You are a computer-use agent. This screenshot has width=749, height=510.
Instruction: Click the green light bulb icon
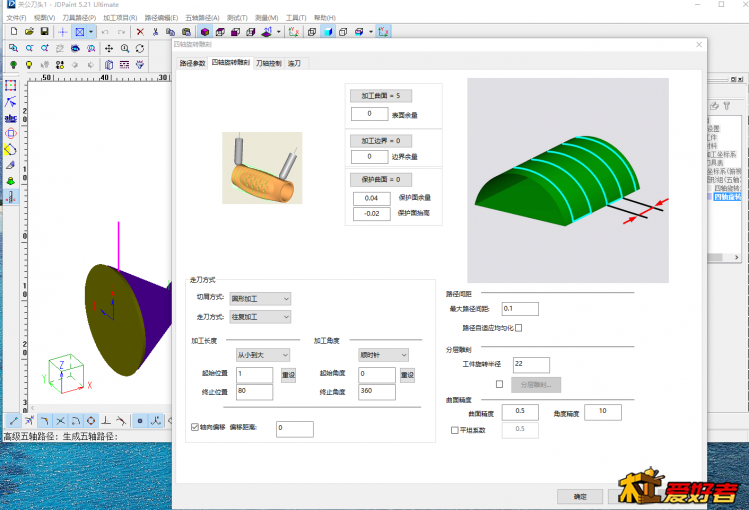[13, 64]
